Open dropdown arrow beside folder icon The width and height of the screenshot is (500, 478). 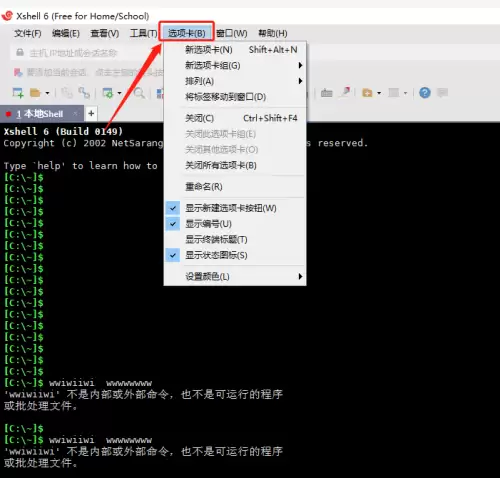pyautogui.click(x=47, y=93)
